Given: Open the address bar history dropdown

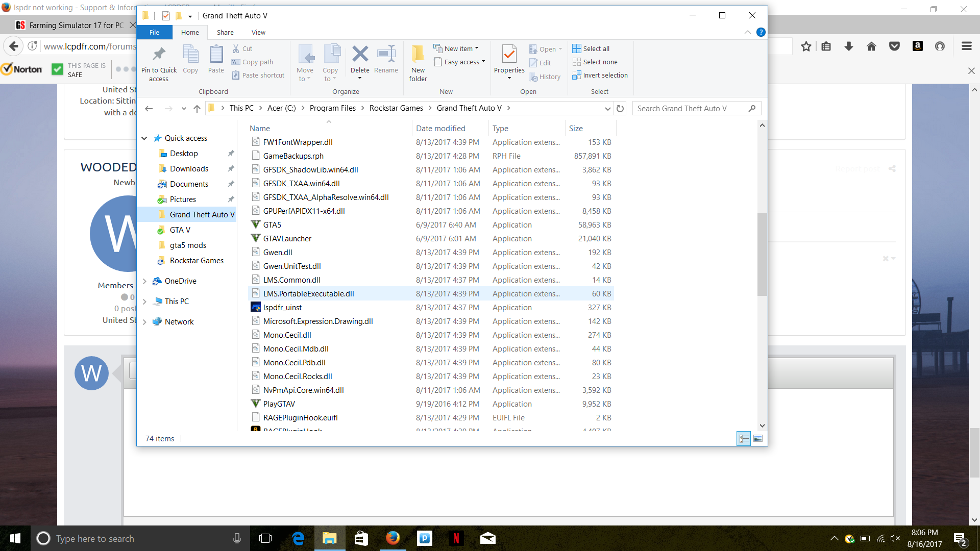Looking at the screenshot, I should 607,108.
